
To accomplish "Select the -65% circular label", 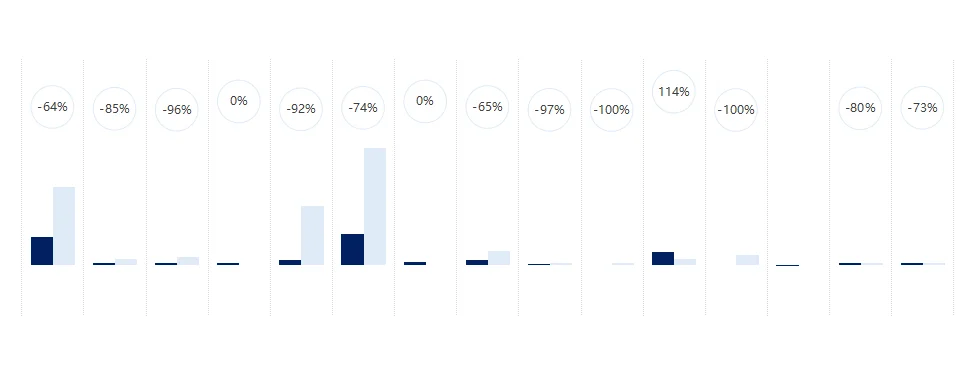I will coord(487,107).
